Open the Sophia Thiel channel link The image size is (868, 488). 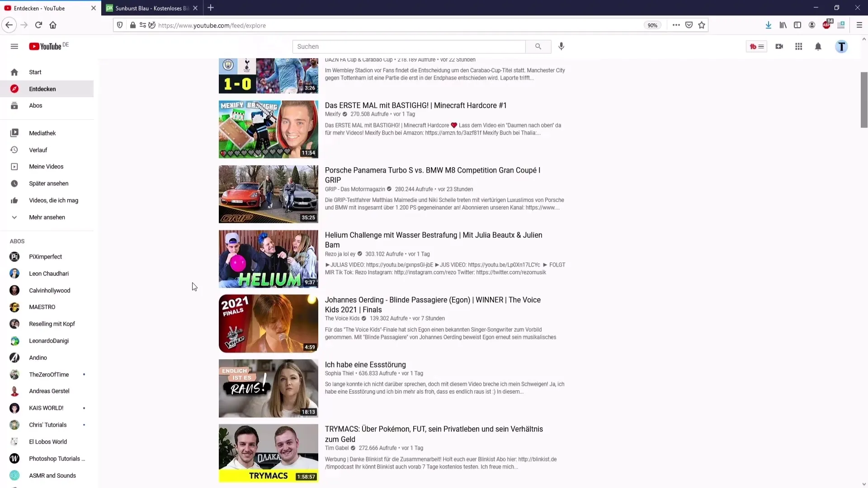coord(339,374)
